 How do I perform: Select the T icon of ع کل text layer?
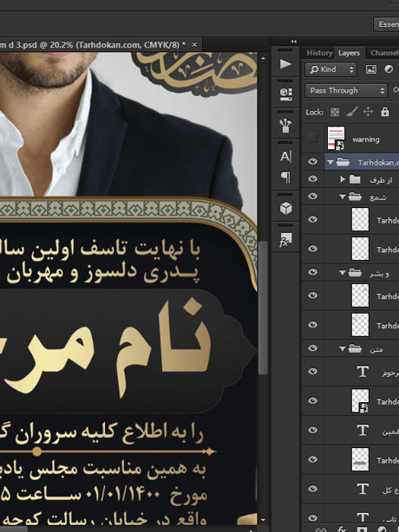[x=363, y=489]
